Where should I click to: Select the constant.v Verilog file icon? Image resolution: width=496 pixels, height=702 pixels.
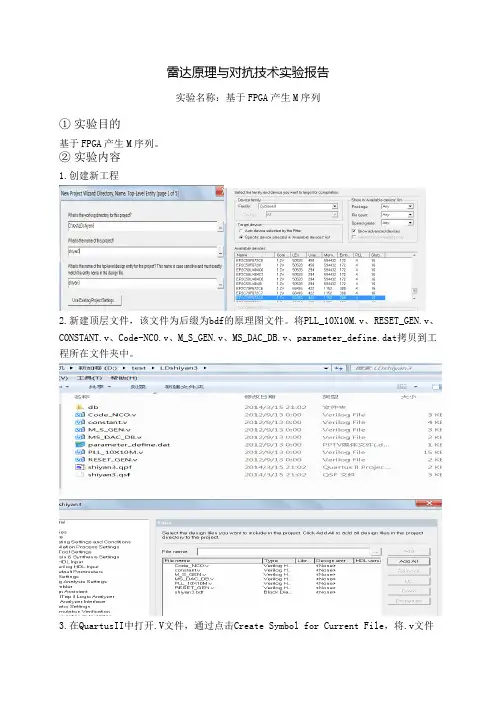click(80, 422)
